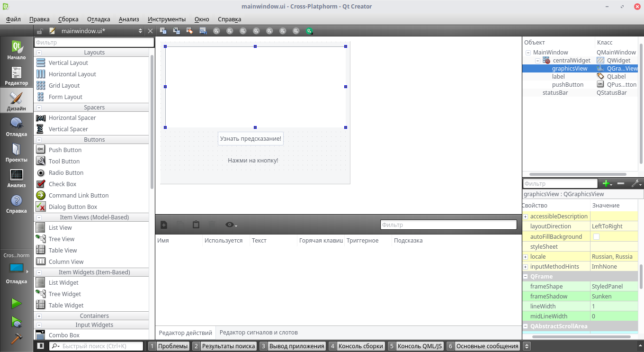Open the Проблемы output pane
The width and height of the screenshot is (644, 352).
169,346
